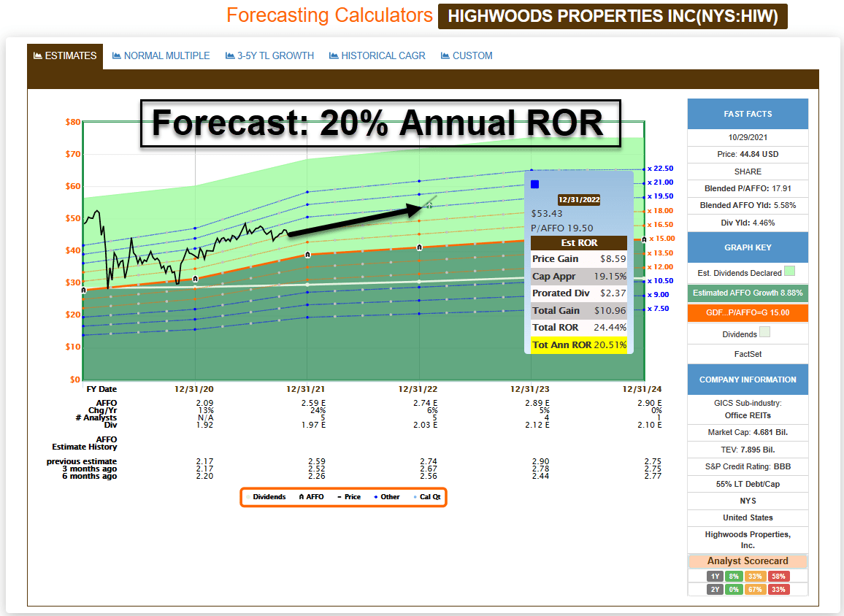Click the 2.89 E AFFO estimate value

point(537,403)
